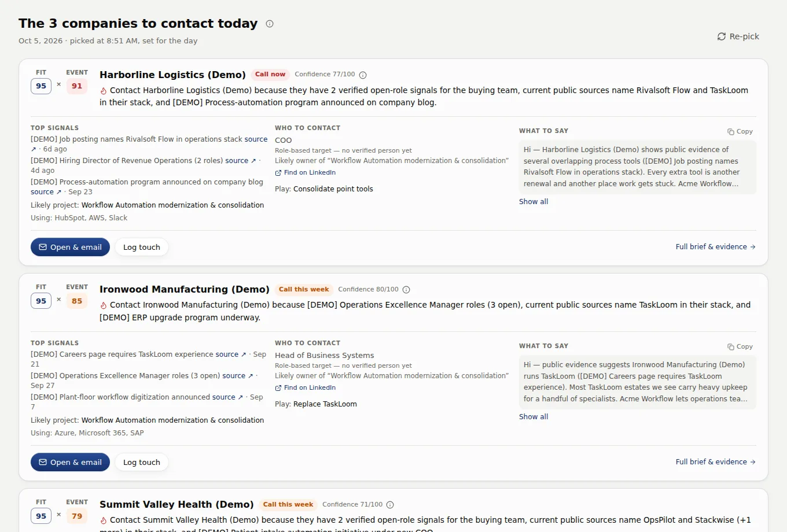Log a touch for Harborline Logistics

[142, 247]
